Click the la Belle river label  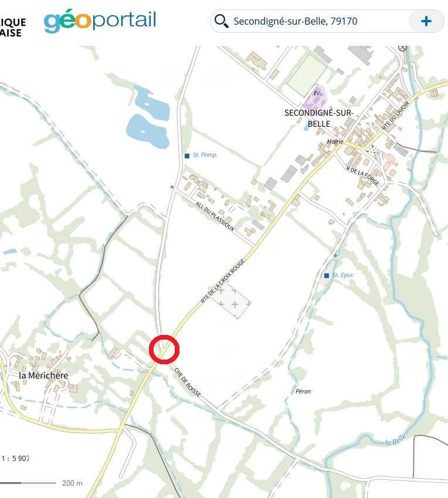[x=396, y=440]
